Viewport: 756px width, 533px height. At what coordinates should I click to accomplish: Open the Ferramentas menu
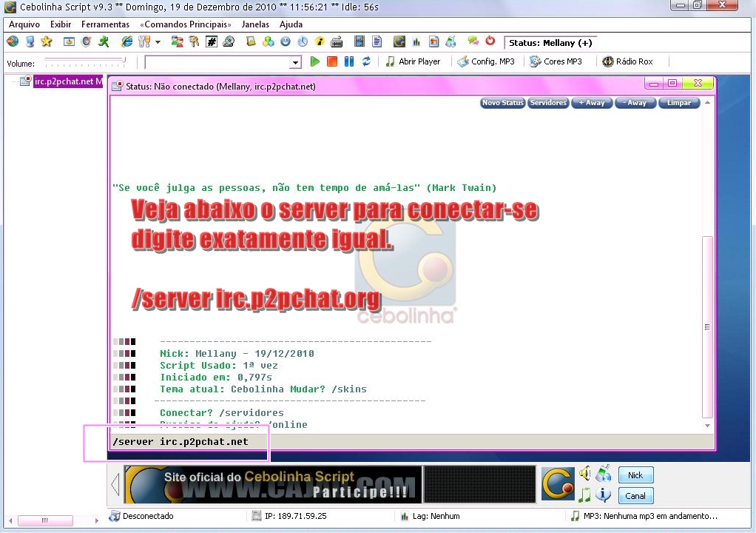(x=105, y=24)
